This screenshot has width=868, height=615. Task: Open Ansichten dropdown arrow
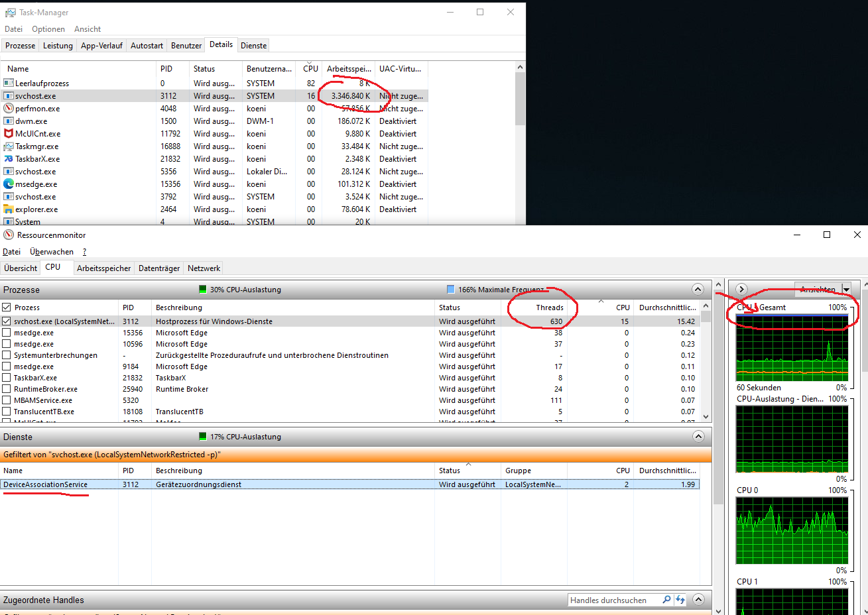847,289
